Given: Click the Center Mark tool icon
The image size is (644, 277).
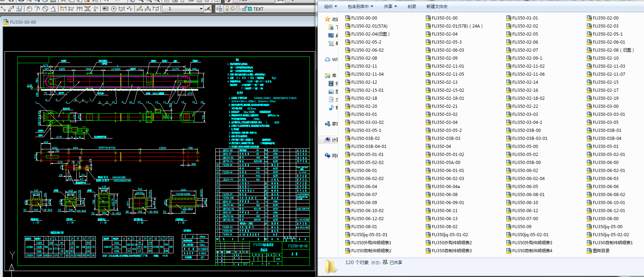Looking at the screenshot, I should (x=114, y=9).
